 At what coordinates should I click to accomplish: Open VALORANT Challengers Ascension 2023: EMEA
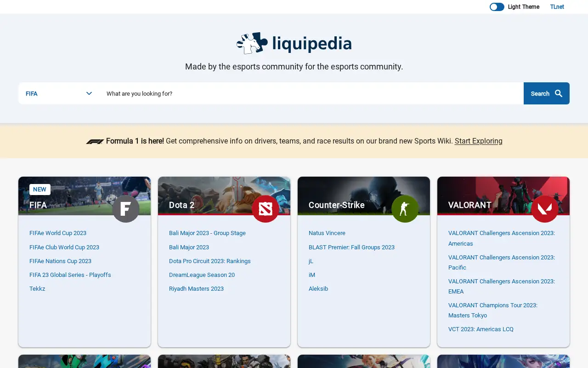pyautogui.click(x=502, y=286)
